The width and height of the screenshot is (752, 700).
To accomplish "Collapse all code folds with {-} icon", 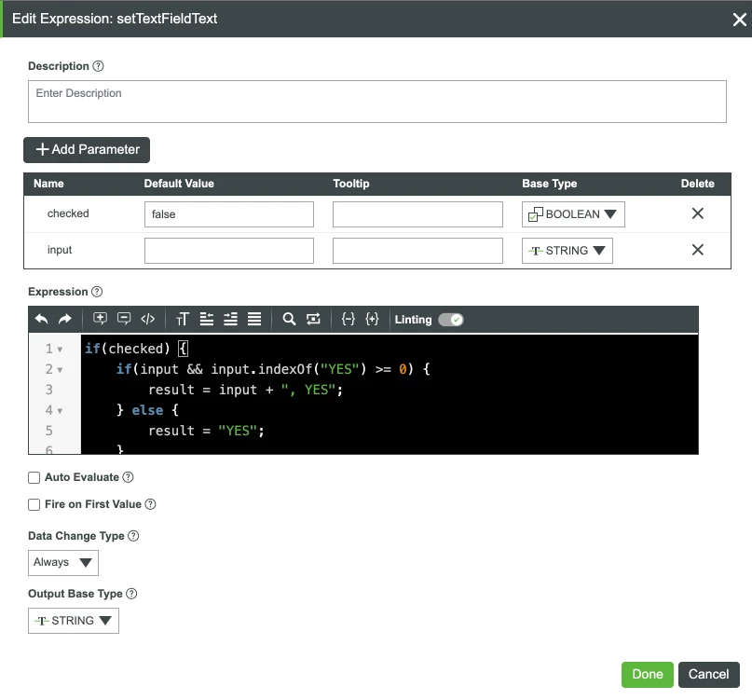I will click(349, 319).
